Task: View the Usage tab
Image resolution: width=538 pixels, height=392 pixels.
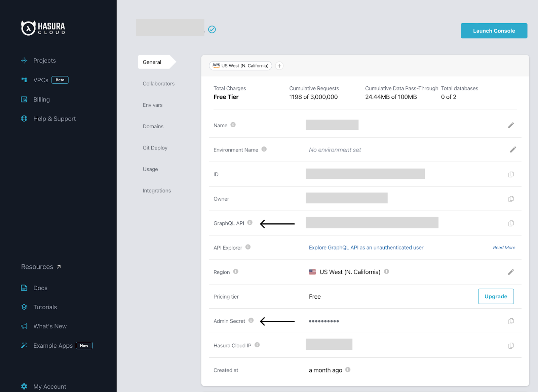Action: coord(150,169)
